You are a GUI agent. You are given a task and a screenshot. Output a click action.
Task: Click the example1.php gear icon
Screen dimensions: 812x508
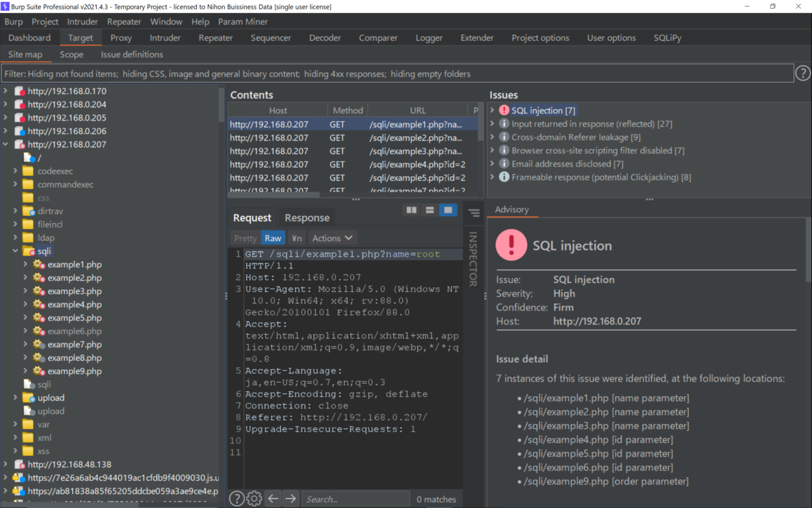(39, 264)
